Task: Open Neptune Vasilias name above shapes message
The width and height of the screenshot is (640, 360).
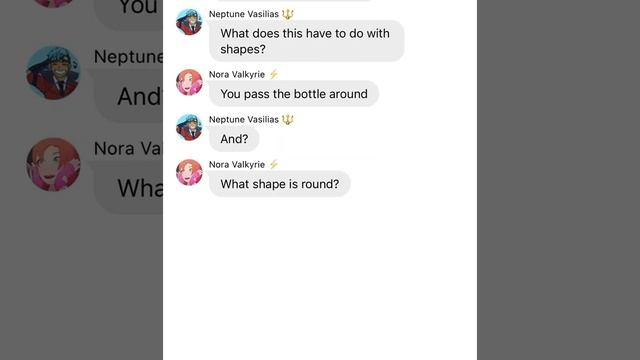Action: pyautogui.click(x=244, y=14)
